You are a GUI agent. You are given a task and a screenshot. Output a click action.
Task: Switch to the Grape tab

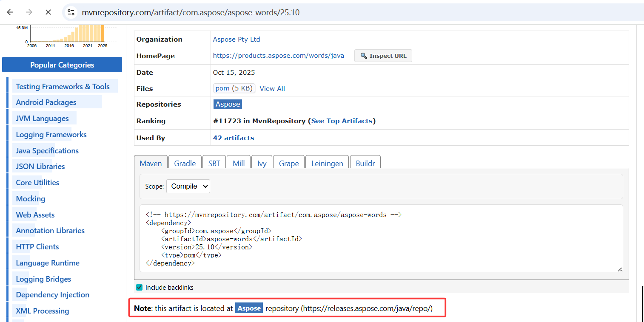tap(289, 163)
